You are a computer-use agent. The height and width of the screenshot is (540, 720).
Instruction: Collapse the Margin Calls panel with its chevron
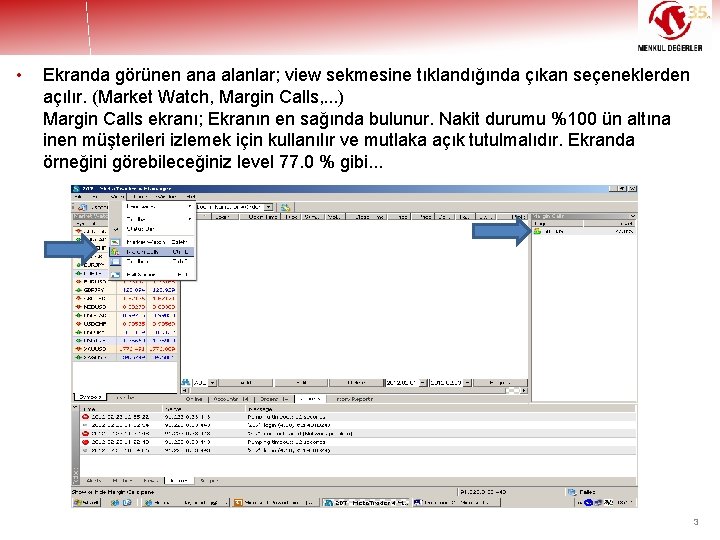(633, 216)
